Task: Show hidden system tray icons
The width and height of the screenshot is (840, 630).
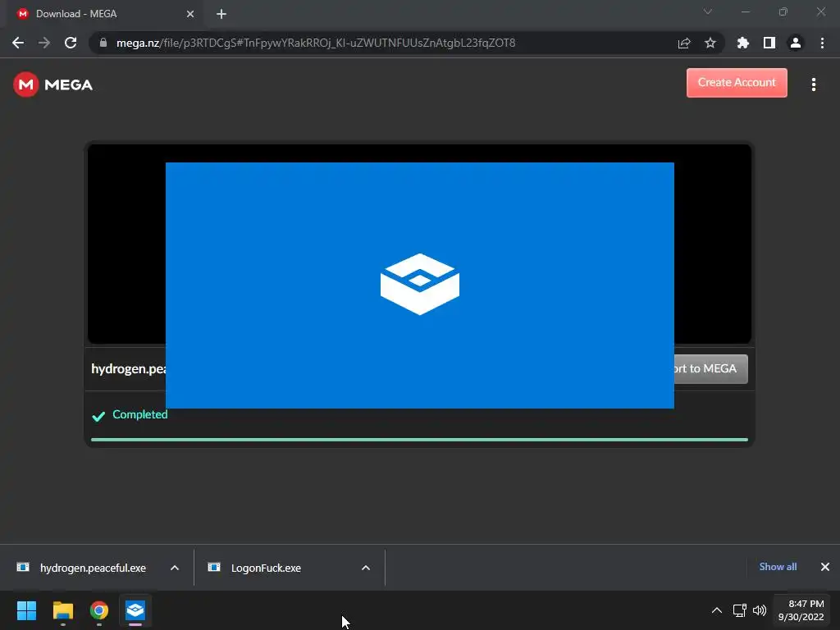Action: point(717,610)
